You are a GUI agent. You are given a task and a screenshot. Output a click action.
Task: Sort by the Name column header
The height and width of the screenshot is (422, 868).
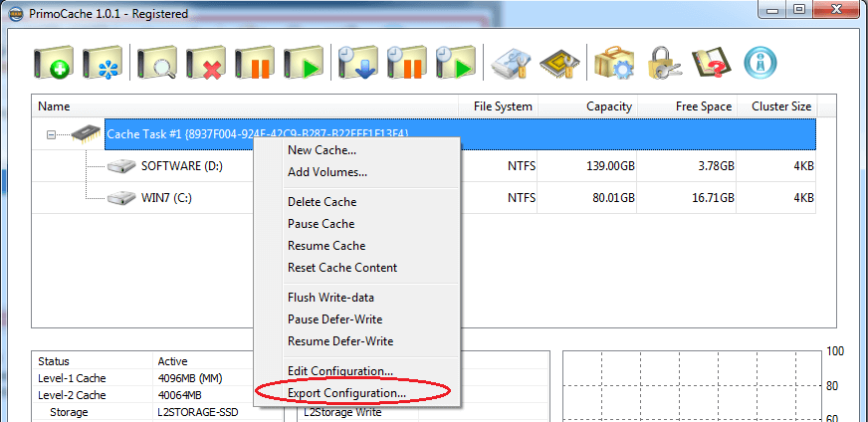[245, 106]
